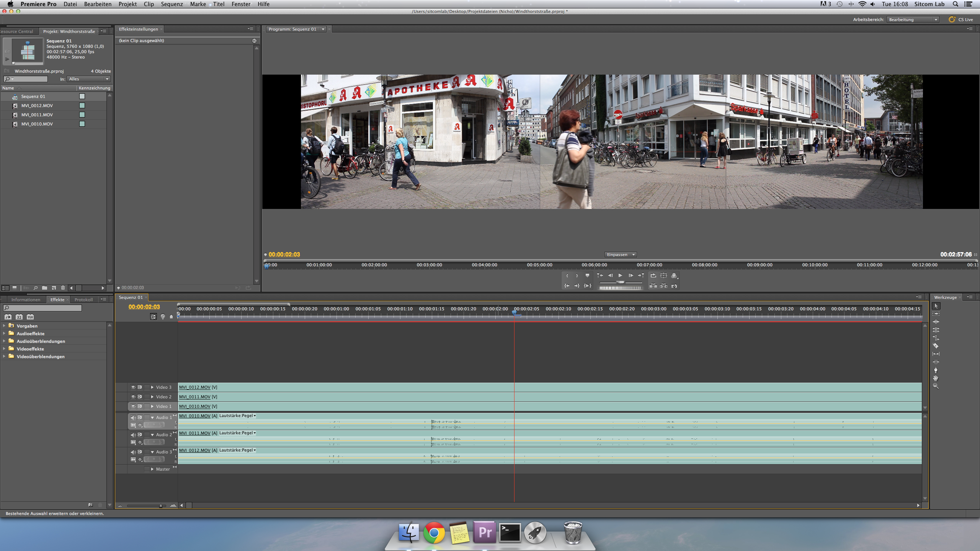
Task: Select the Hand tool
Action: (936, 378)
